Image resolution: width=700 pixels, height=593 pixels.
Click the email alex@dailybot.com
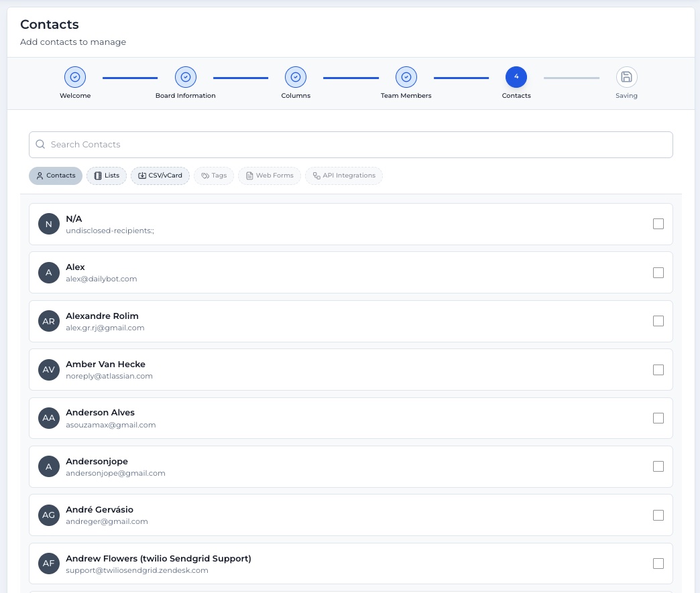pyautogui.click(x=101, y=279)
